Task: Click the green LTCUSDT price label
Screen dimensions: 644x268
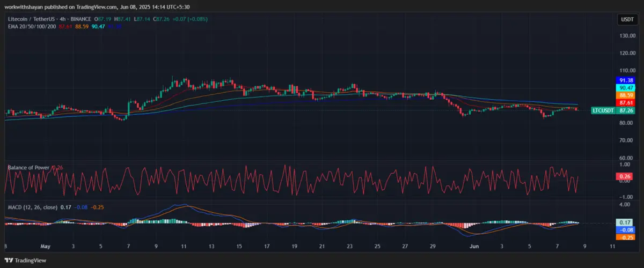Action: pyautogui.click(x=603, y=110)
